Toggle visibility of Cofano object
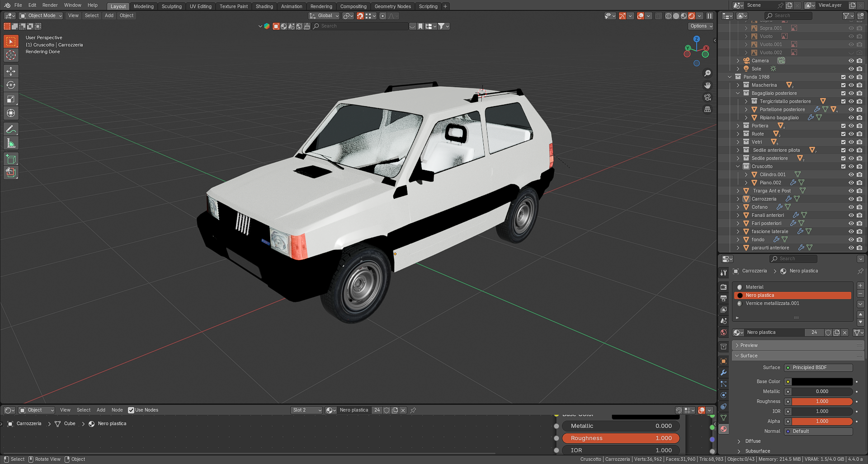 click(851, 207)
